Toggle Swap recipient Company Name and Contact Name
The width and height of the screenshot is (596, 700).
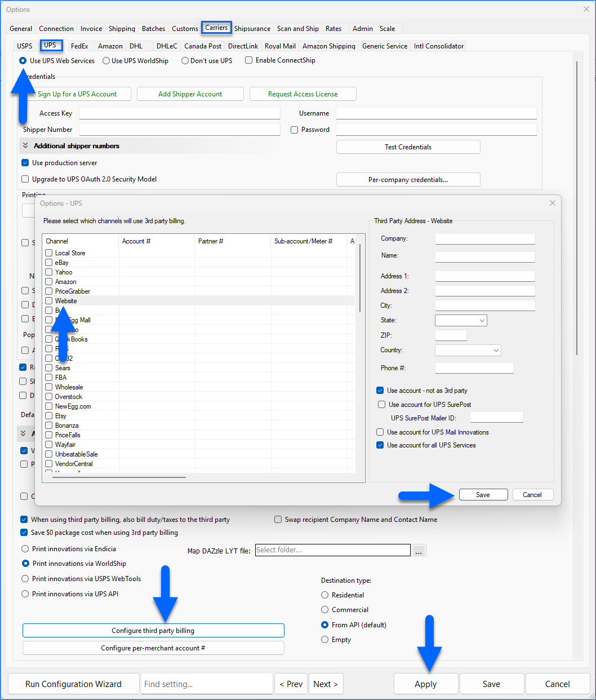tap(278, 520)
